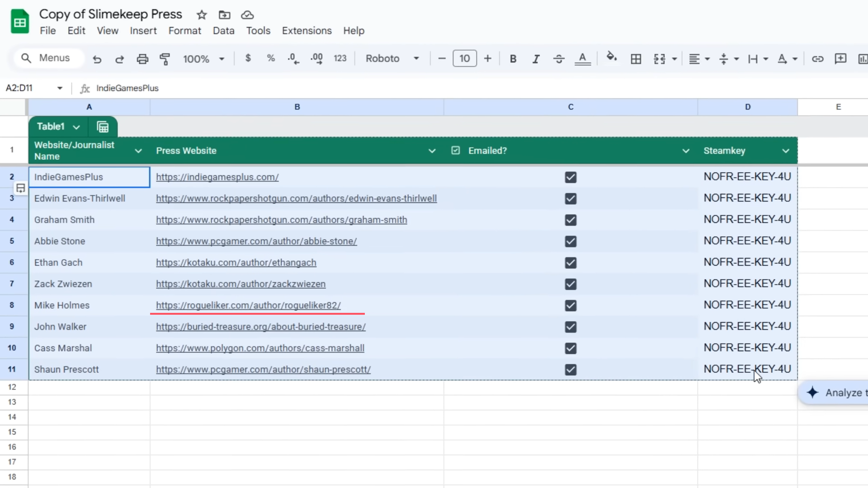
Task: Open the table view grid icon beside Table1
Action: pos(103,127)
